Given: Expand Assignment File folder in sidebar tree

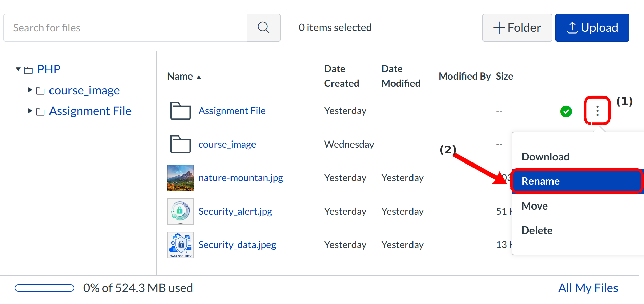Looking at the screenshot, I should [30, 111].
